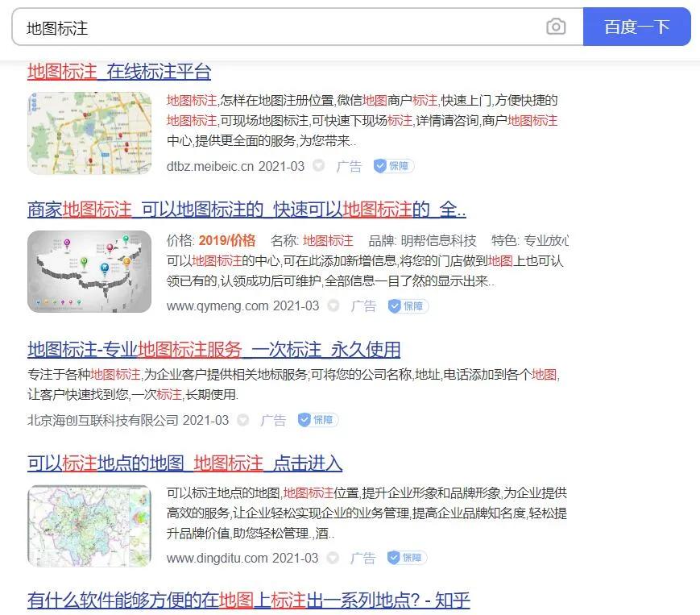This screenshot has width=700, height=615.
Task: Click the circle icon before 广告 on qymeng result
Action: tap(332, 306)
